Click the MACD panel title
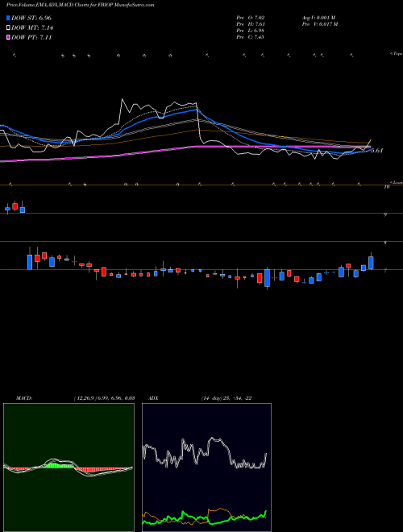Image resolution: width=403 pixels, height=532 pixels. click(24, 398)
